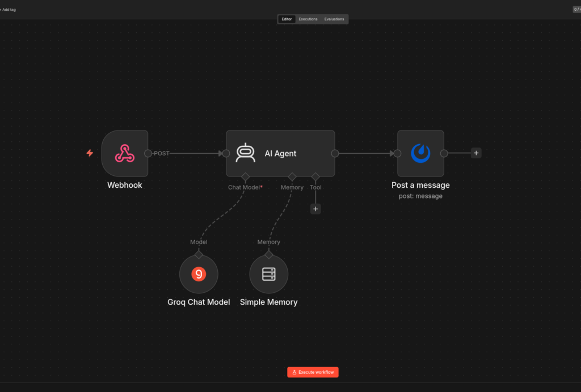Image resolution: width=581 pixels, height=392 pixels.
Task: Click the orange lightning trigger icon
Action: click(90, 153)
